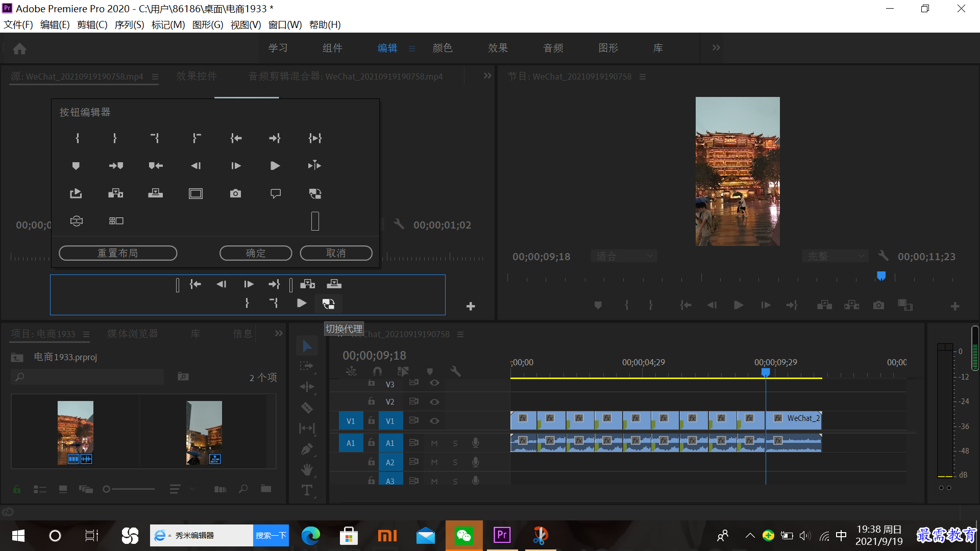Image resolution: width=980 pixels, height=551 pixels.
Task: Choose the Insert icon in button editor
Action: click(x=116, y=193)
